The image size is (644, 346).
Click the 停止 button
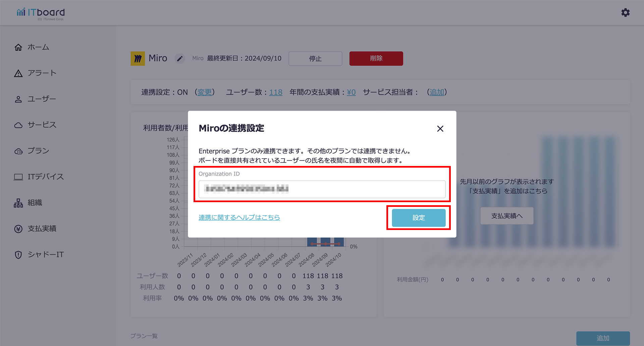pyautogui.click(x=315, y=59)
